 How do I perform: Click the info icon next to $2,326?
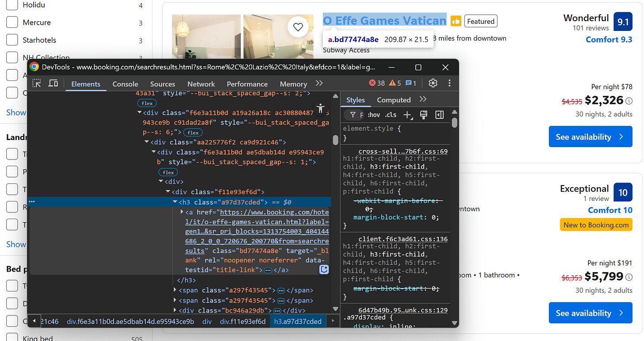tap(629, 101)
